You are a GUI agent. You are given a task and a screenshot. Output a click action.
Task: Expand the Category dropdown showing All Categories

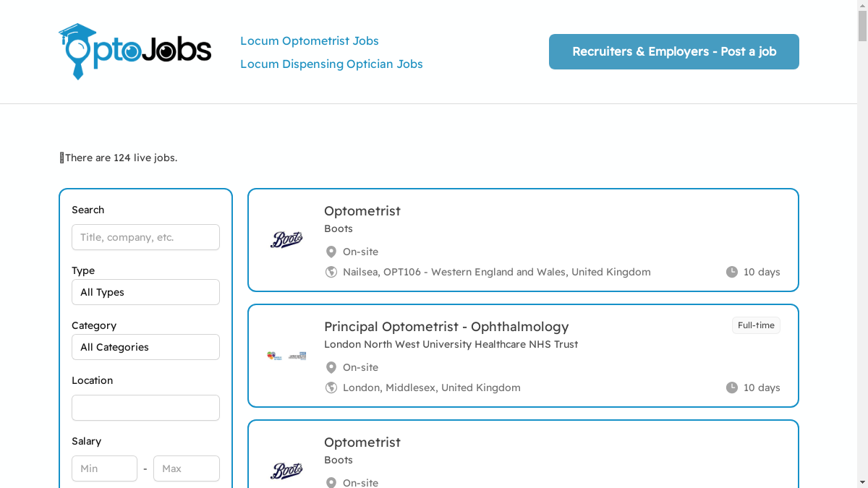[x=145, y=347]
